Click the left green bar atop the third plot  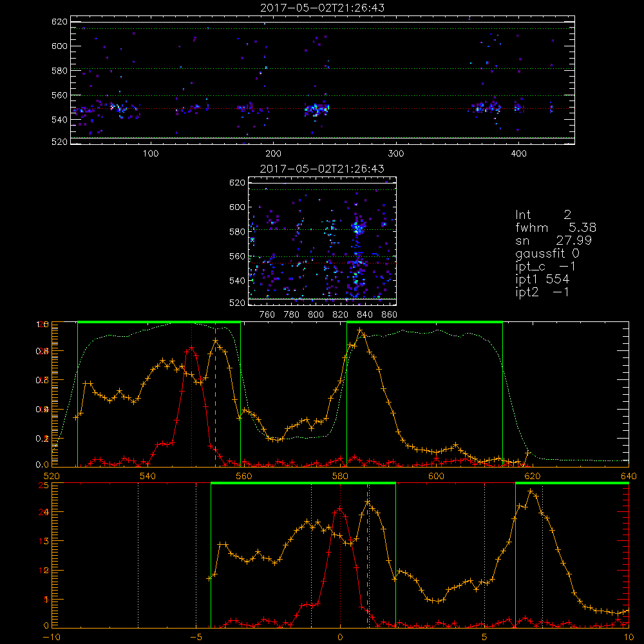click(159, 322)
